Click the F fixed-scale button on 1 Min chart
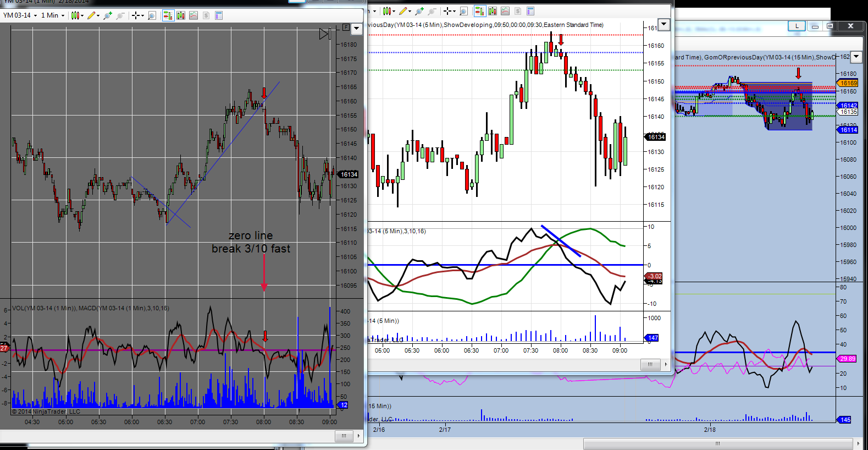 point(346,27)
